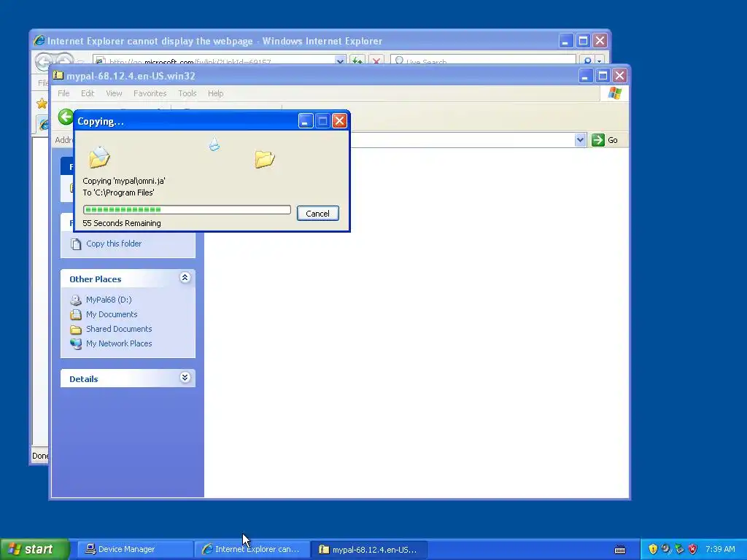Expand the Details panel

(185, 378)
